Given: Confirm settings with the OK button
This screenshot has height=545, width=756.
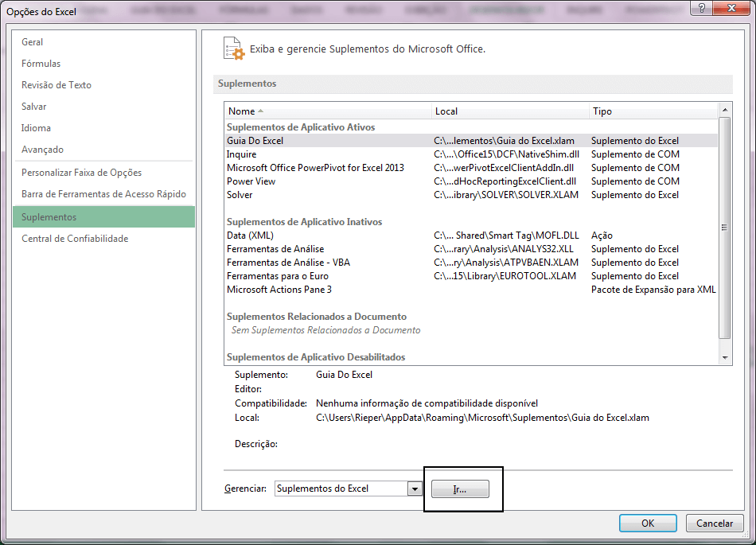Looking at the screenshot, I should (x=648, y=523).
